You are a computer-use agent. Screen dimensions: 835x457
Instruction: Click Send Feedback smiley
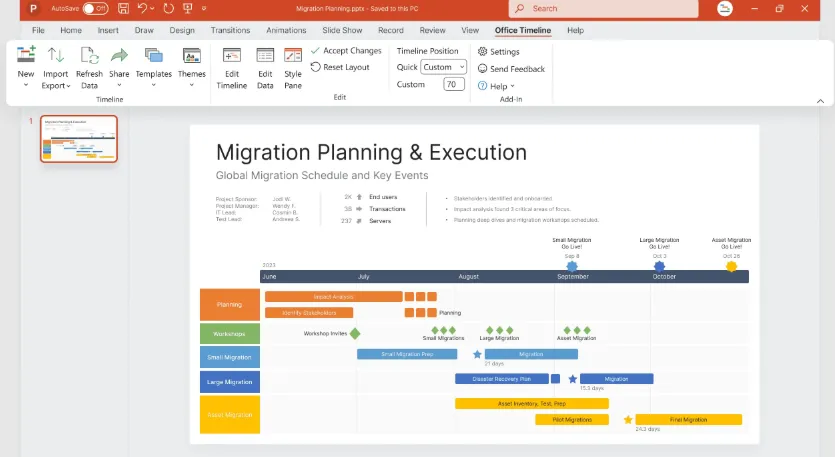[x=482, y=69]
